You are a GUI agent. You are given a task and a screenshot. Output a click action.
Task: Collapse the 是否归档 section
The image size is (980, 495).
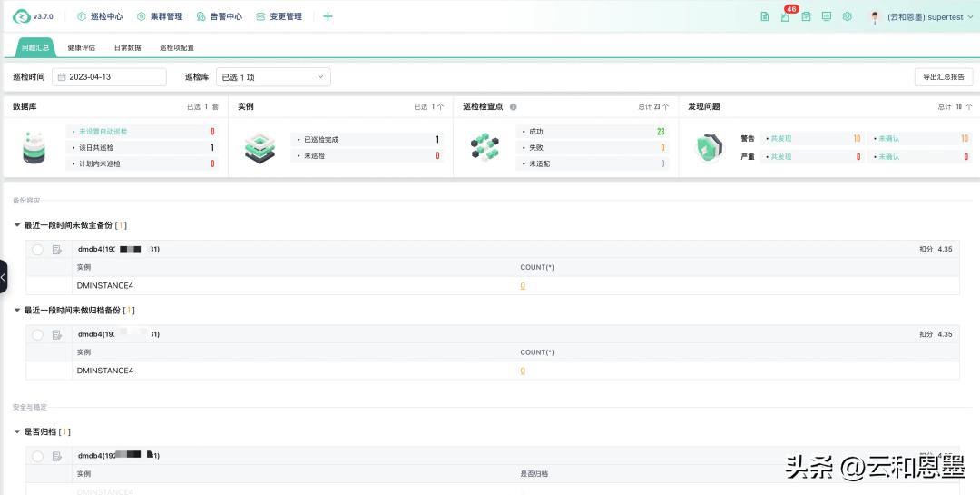pyautogui.click(x=17, y=431)
